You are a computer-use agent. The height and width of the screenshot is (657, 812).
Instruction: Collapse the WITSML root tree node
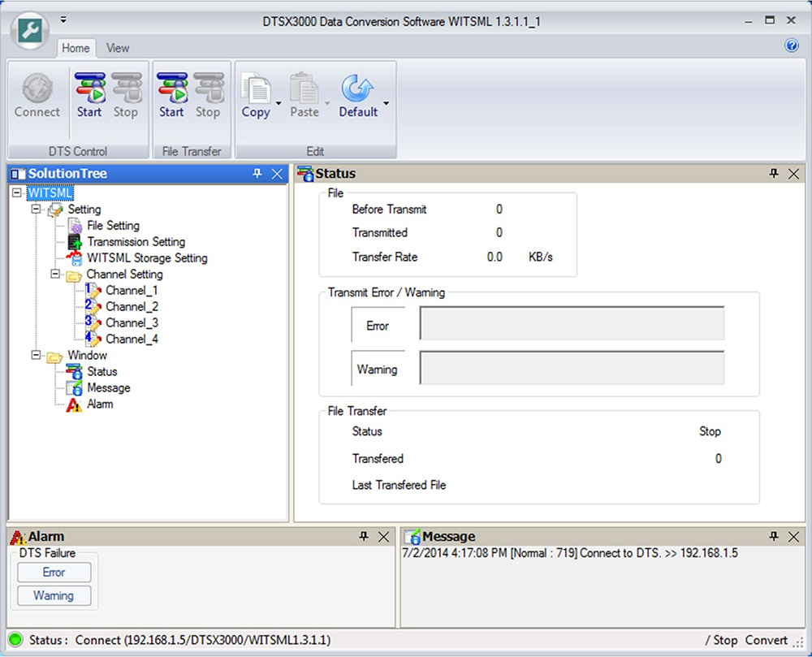[18, 193]
